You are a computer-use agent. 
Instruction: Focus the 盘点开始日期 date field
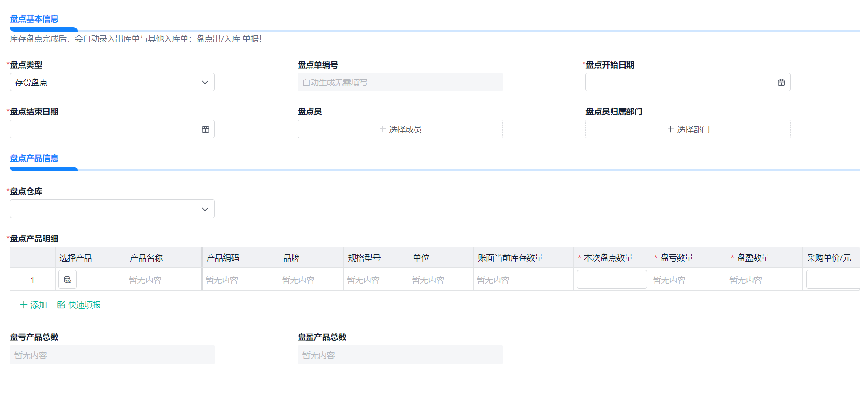point(688,82)
